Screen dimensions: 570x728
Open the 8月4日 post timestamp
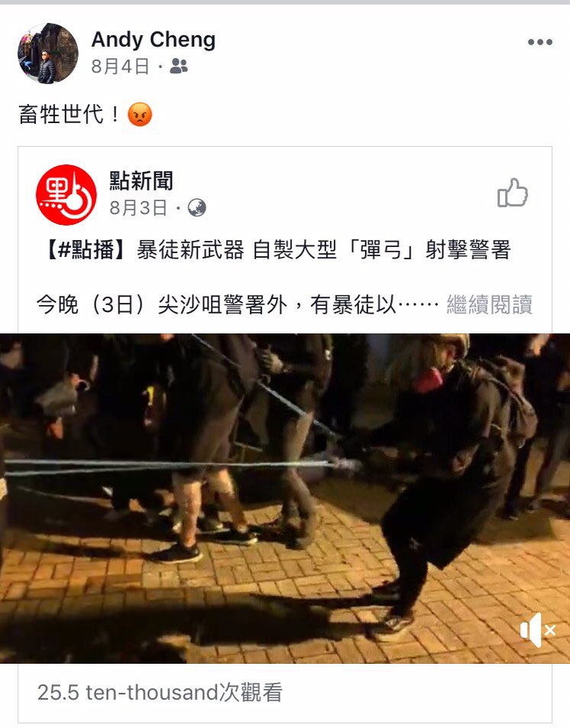pyautogui.click(x=120, y=67)
